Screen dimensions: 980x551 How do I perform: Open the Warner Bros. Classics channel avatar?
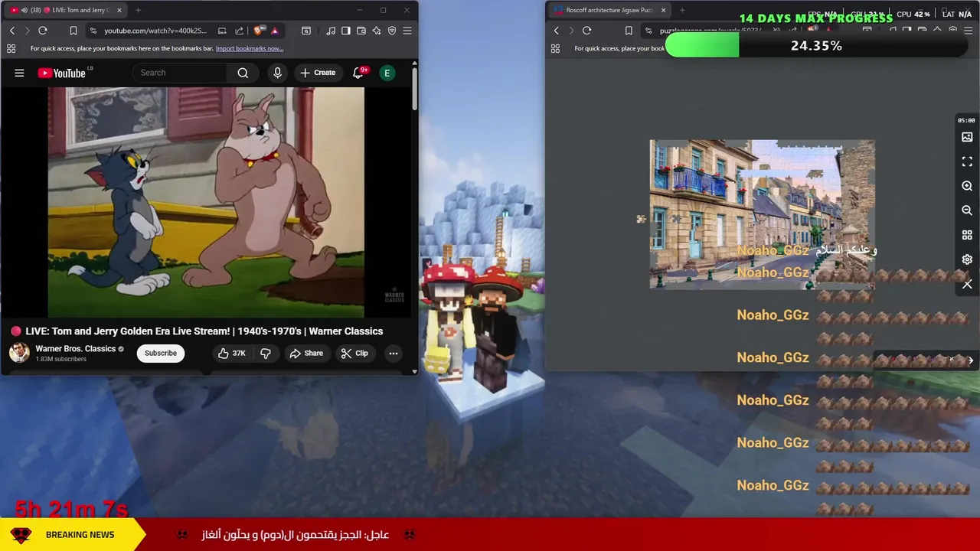click(x=19, y=353)
